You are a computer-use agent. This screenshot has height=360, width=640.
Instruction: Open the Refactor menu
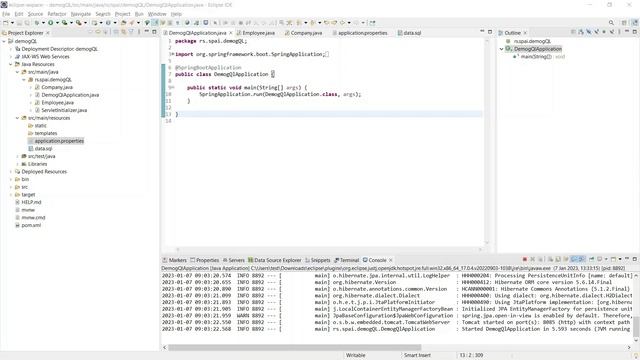coord(57,14)
